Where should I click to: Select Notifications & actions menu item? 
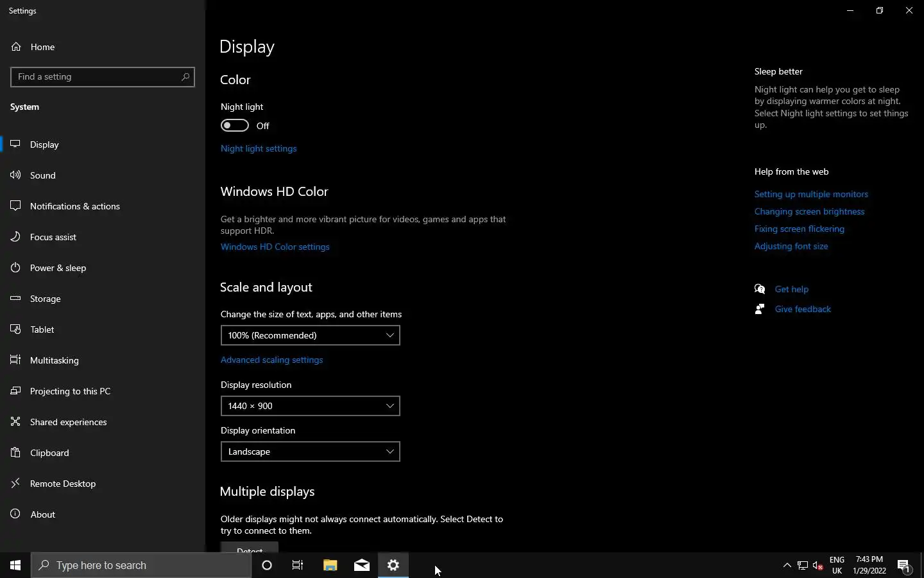[x=103, y=206]
